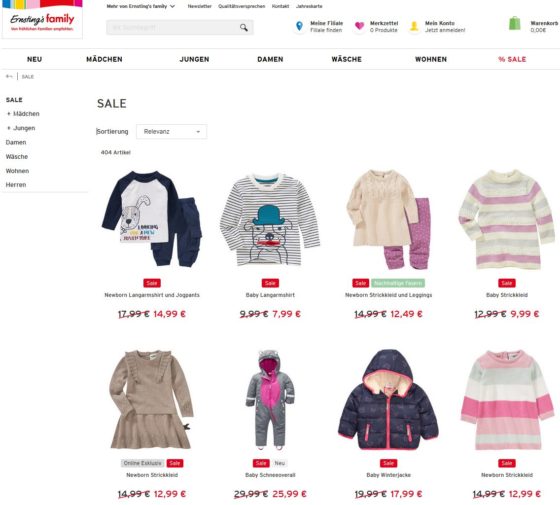This screenshot has height=505, width=560.
Task: Open the DAMEN navigation menu
Action: (x=270, y=59)
